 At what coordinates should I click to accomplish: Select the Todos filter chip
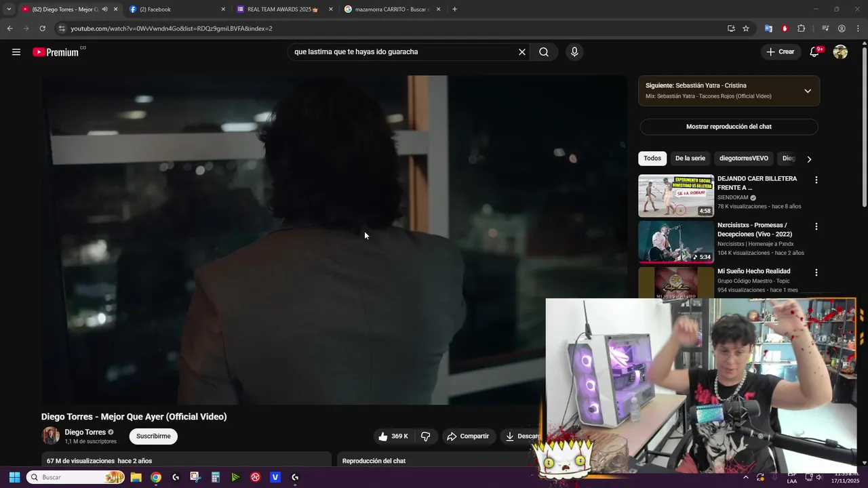652,159
